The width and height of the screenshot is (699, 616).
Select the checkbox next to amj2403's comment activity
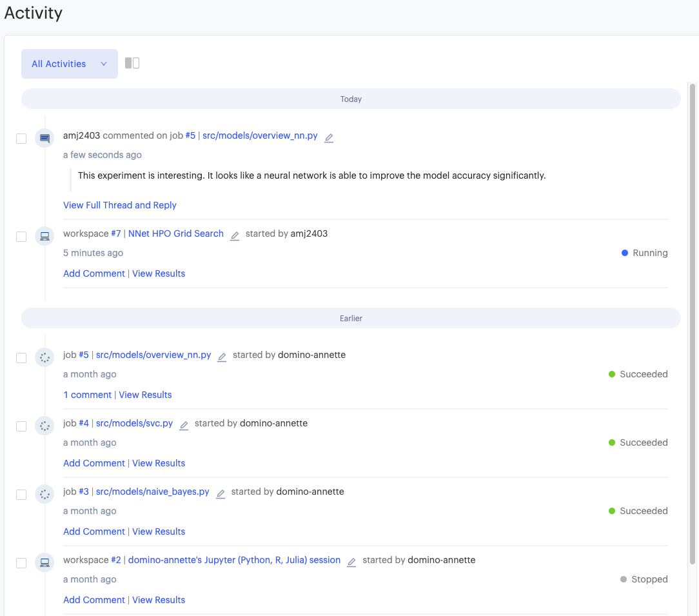(21, 138)
